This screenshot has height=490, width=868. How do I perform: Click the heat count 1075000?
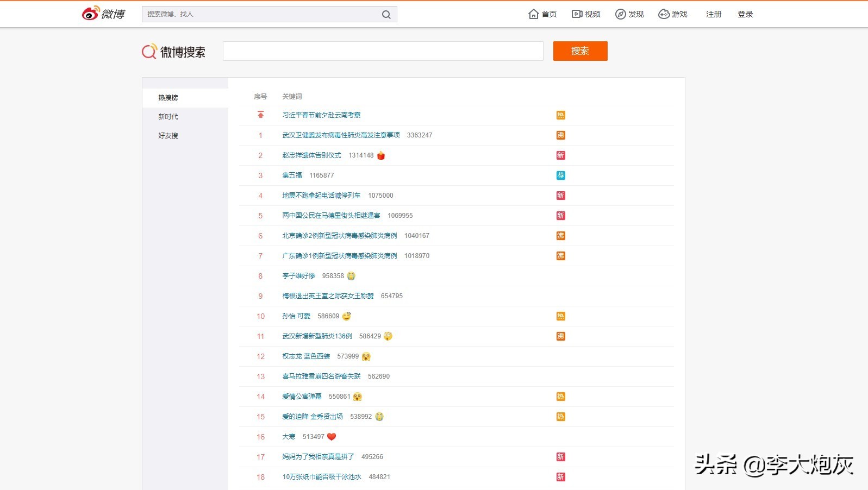pos(380,196)
